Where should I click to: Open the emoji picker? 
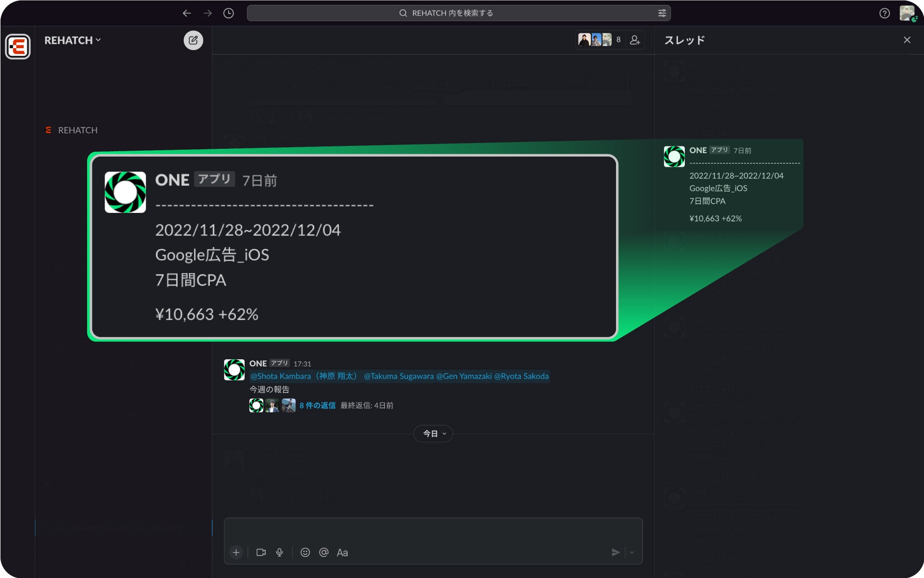click(x=305, y=552)
